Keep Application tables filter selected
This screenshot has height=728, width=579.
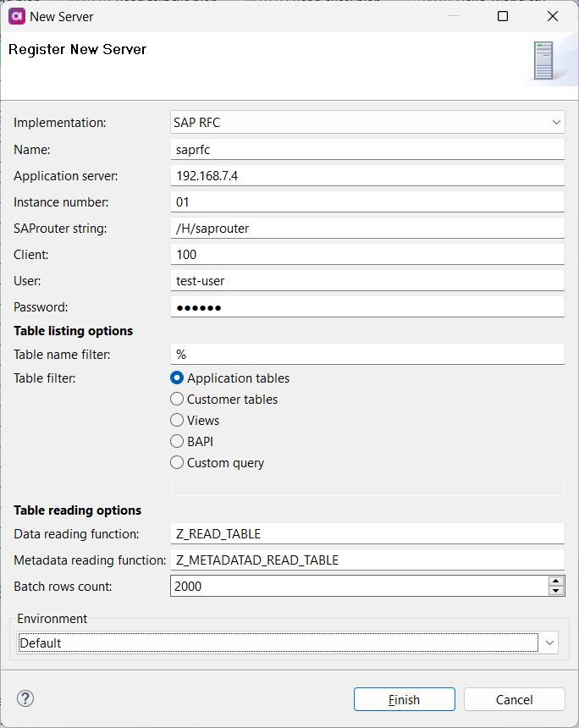pos(177,378)
